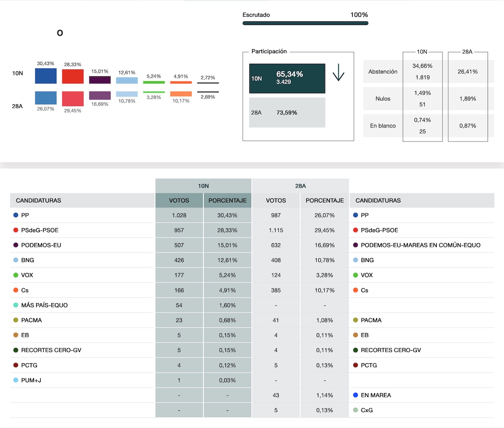This screenshot has height=428, width=504.
Task: Click the red PSdeG-PSOE bar showing 28,33%
Action: tap(73, 76)
